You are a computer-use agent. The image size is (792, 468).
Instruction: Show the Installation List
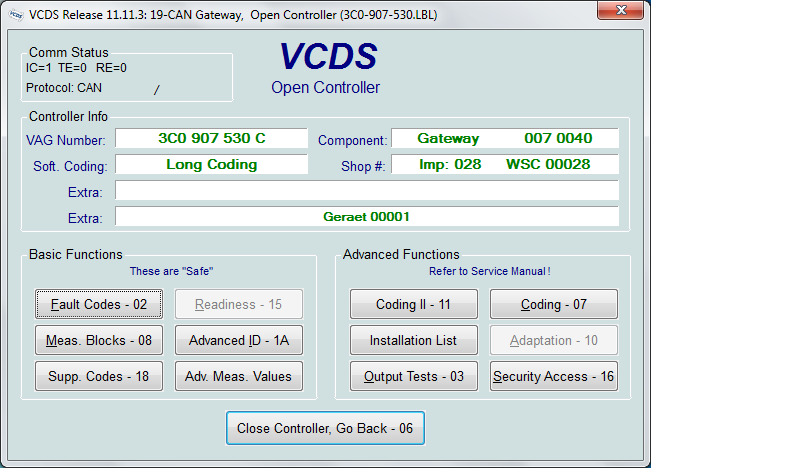(x=413, y=341)
